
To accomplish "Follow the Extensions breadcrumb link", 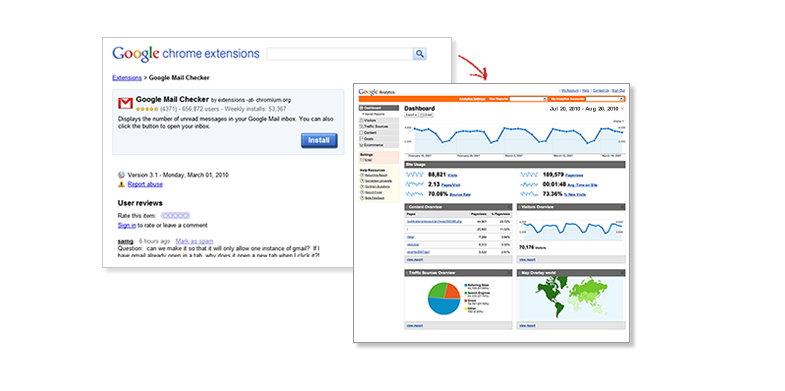I will [127, 78].
